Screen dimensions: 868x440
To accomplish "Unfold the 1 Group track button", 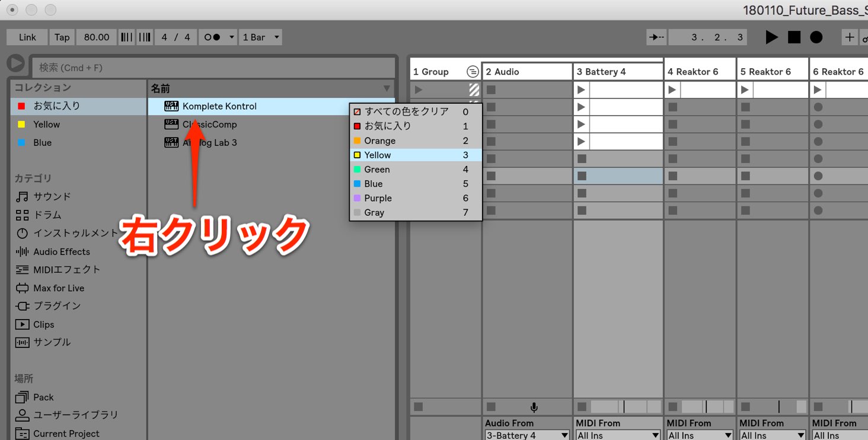I will tap(473, 72).
